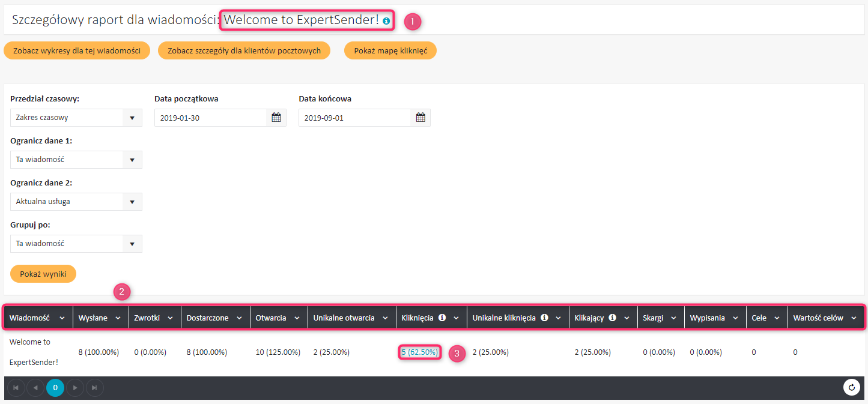Click info icon next to Welcome to ExpertSender title
Image resolution: width=868 pixels, height=404 pixels.
pyautogui.click(x=386, y=21)
